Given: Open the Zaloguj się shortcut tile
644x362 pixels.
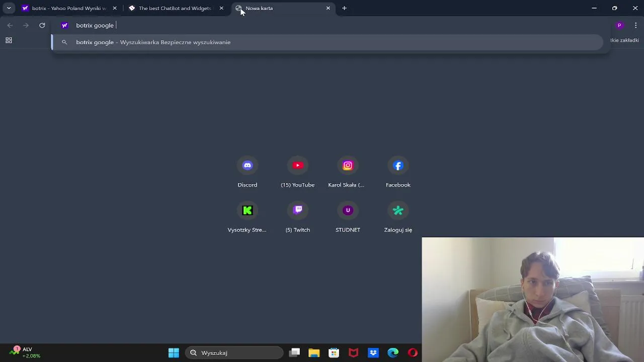Looking at the screenshot, I should point(398,218).
